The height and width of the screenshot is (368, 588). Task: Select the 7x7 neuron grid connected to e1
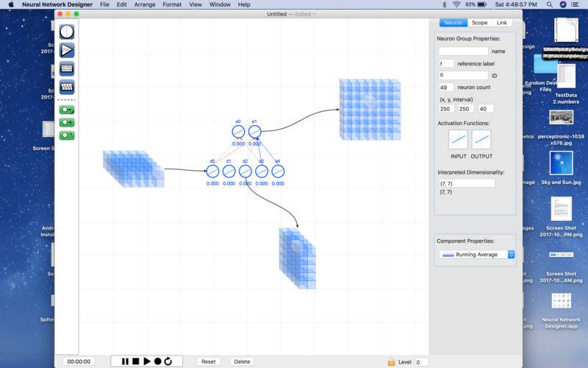coord(370,110)
